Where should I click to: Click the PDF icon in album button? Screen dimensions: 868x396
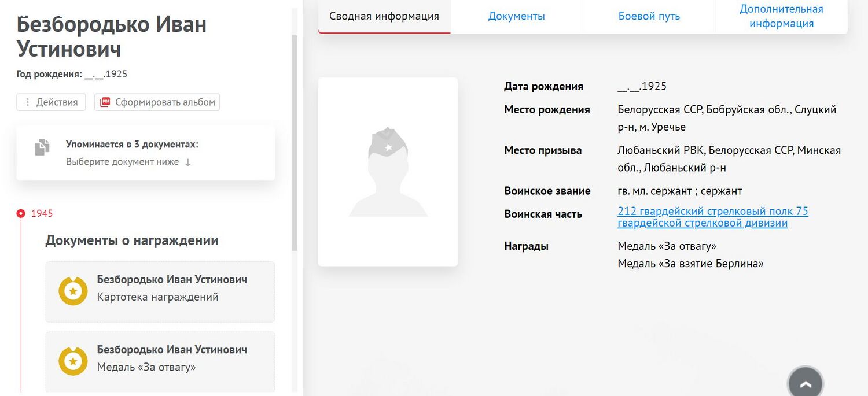tap(105, 102)
